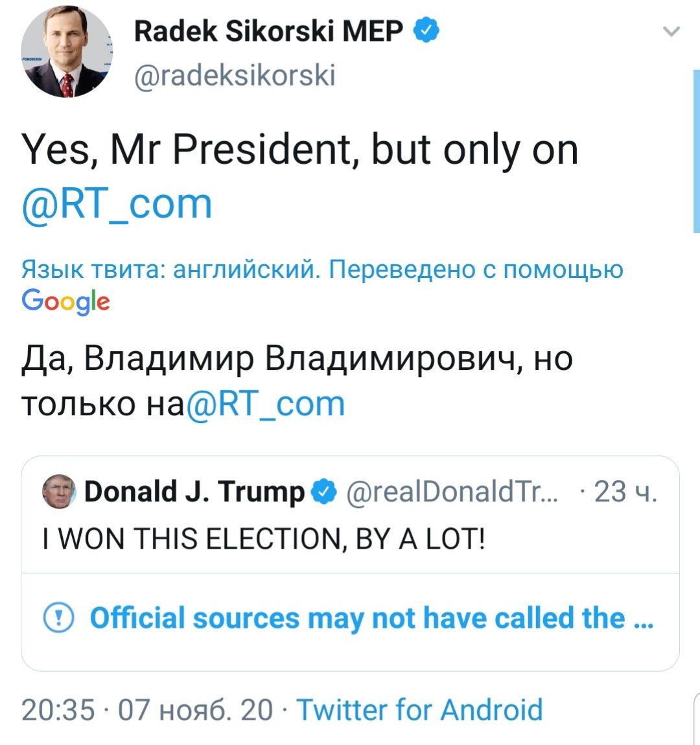This screenshot has height=745, width=700.
Task: Open the Twitter for Android source link
Action: pyautogui.click(x=419, y=710)
